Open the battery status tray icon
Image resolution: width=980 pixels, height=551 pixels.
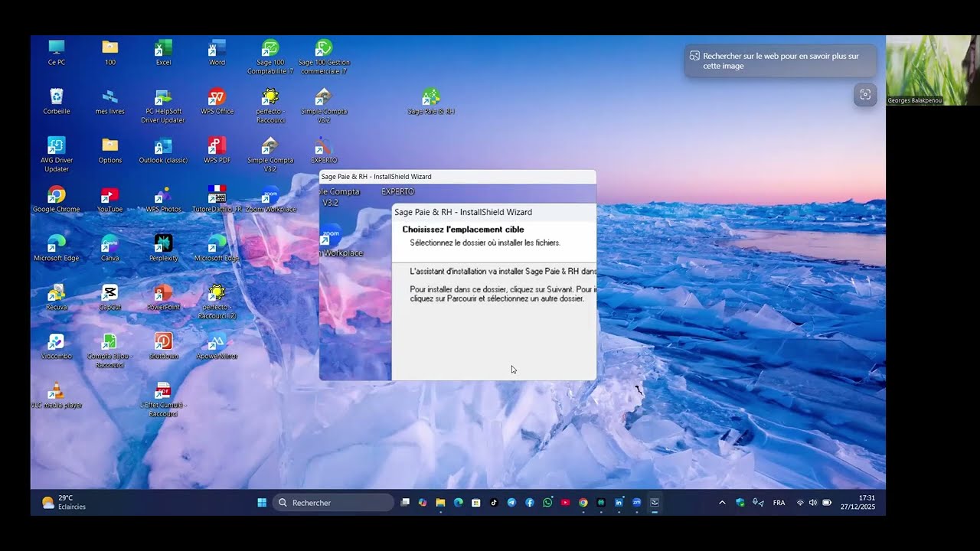(827, 503)
